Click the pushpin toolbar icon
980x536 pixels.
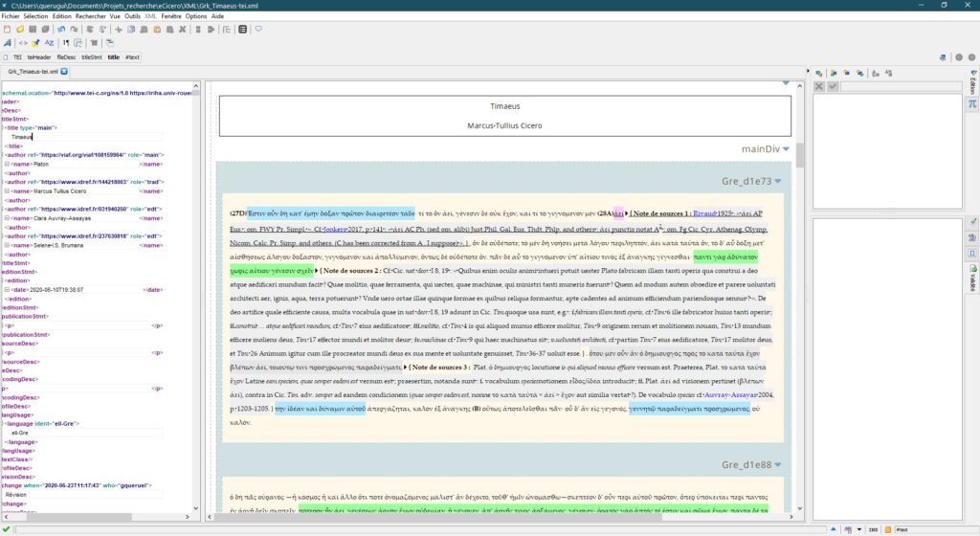(x=35, y=43)
